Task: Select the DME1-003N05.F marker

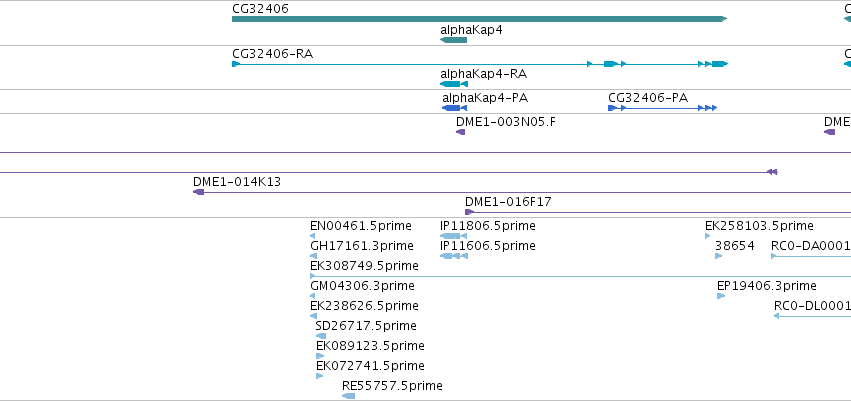Action: [x=460, y=132]
